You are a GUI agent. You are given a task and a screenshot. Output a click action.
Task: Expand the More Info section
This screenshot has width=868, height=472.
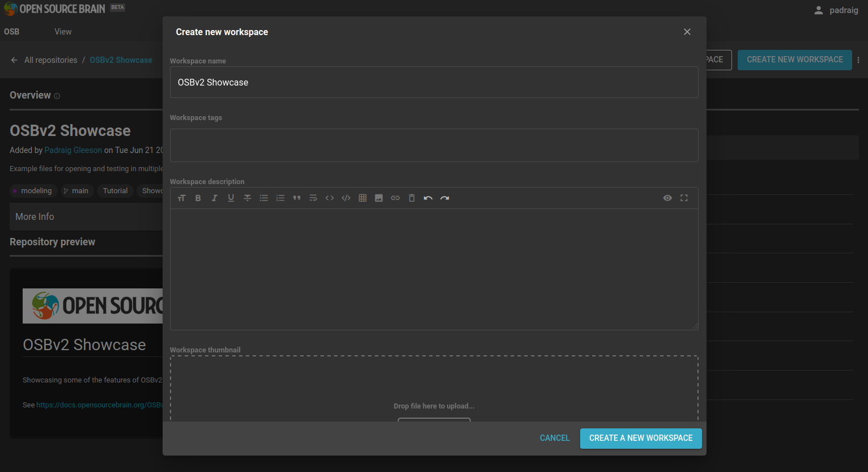(86, 216)
